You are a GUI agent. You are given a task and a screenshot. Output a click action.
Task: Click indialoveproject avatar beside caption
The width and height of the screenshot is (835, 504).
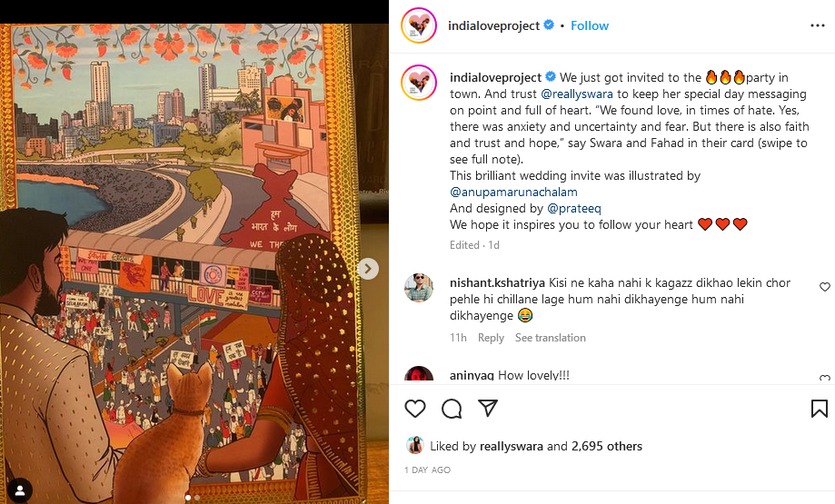click(x=419, y=83)
